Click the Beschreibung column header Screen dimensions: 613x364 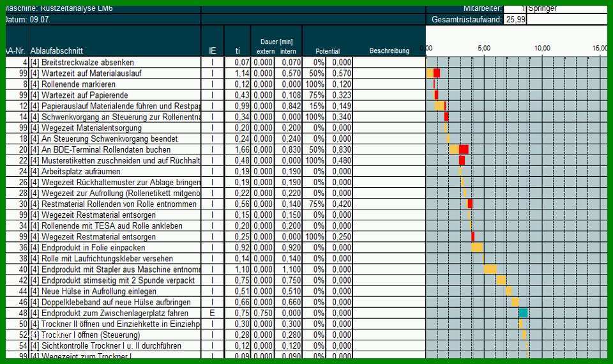pyautogui.click(x=390, y=51)
